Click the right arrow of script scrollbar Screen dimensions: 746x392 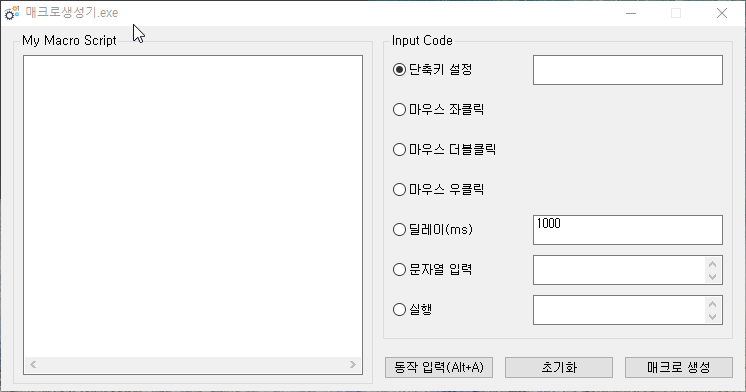pyautogui.click(x=353, y=364)
